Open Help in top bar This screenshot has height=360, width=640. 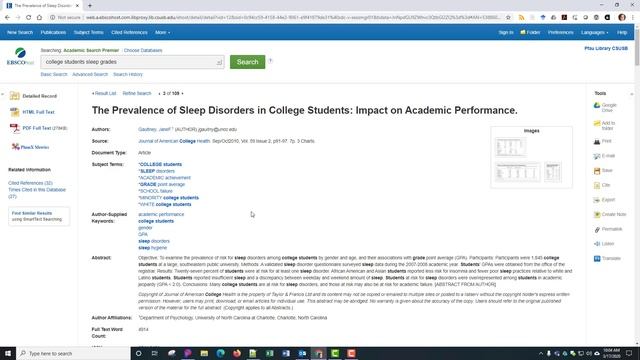[622, 32]
